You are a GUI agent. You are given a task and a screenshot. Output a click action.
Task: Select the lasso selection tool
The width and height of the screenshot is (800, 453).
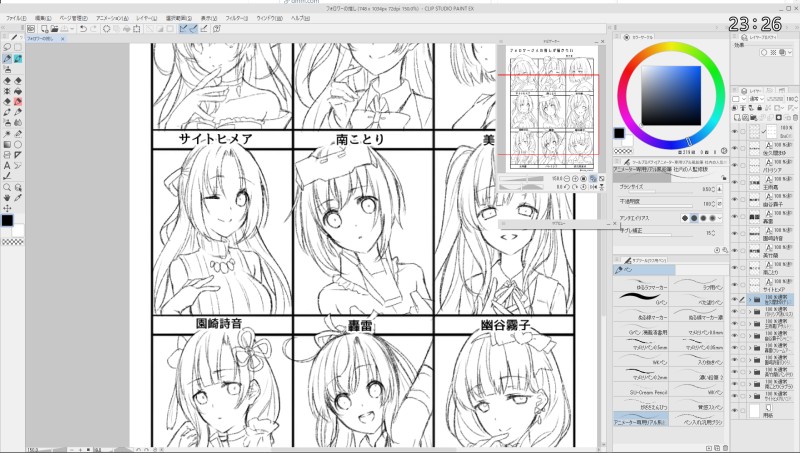click(7, 47)
